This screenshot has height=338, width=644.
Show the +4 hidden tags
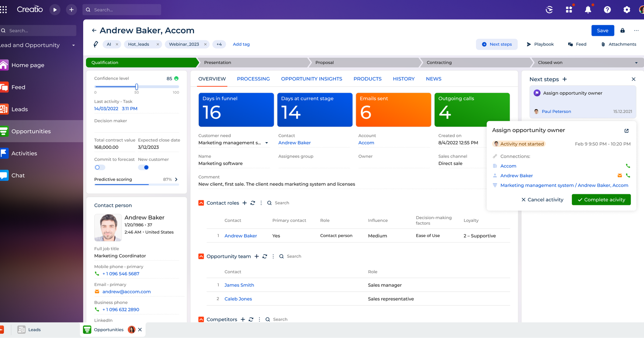[x=219, y=44]
